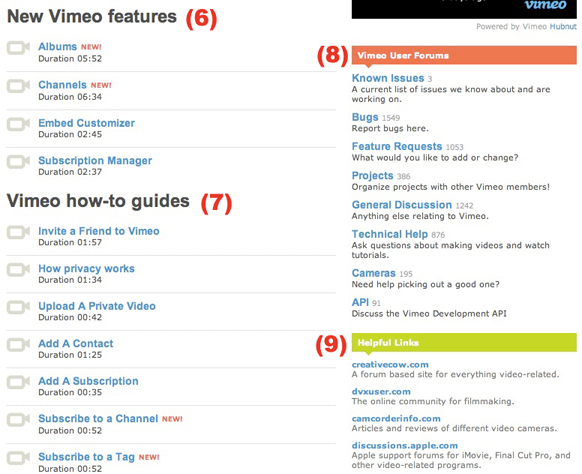
Task: Visit creativecow.com link
Action: click(x=390, y=365)
